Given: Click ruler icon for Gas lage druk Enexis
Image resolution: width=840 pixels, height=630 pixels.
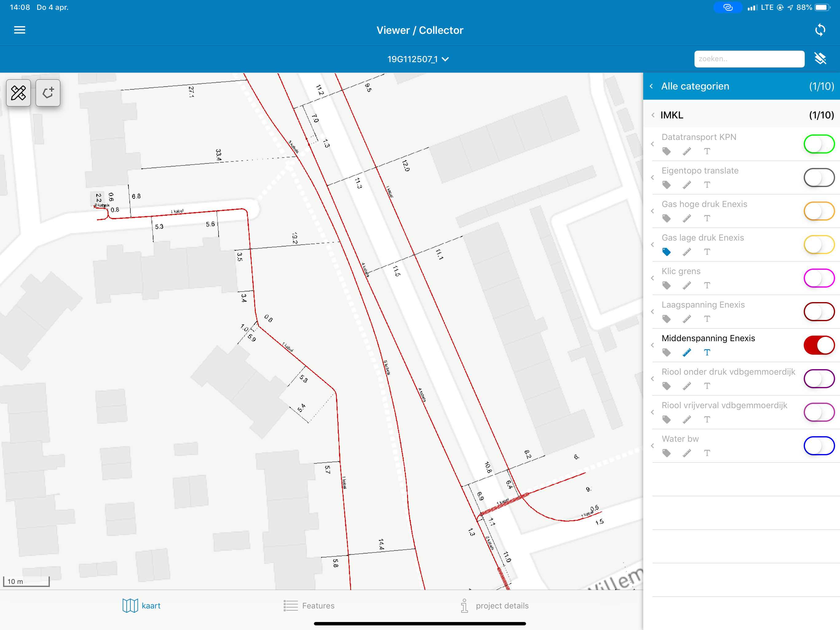Looking at the screenshot, I should tap(687, 252).
